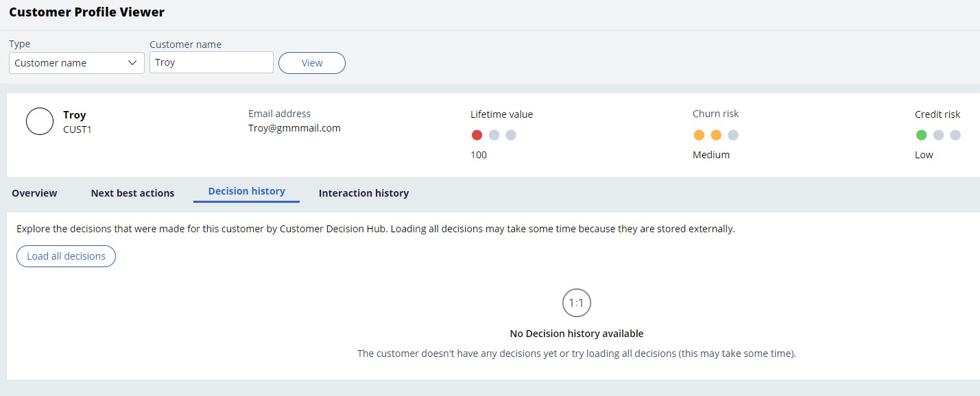Image resolution: width=980 pixels, height=396 pixels.
Task: Click the gray Churn risk dot
Action: tap(733, 135)
